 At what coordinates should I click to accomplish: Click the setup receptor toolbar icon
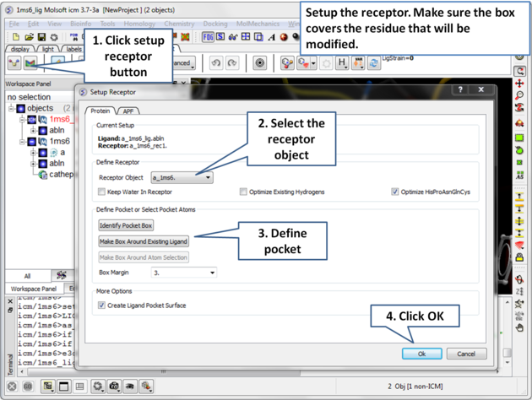point(30,63)
